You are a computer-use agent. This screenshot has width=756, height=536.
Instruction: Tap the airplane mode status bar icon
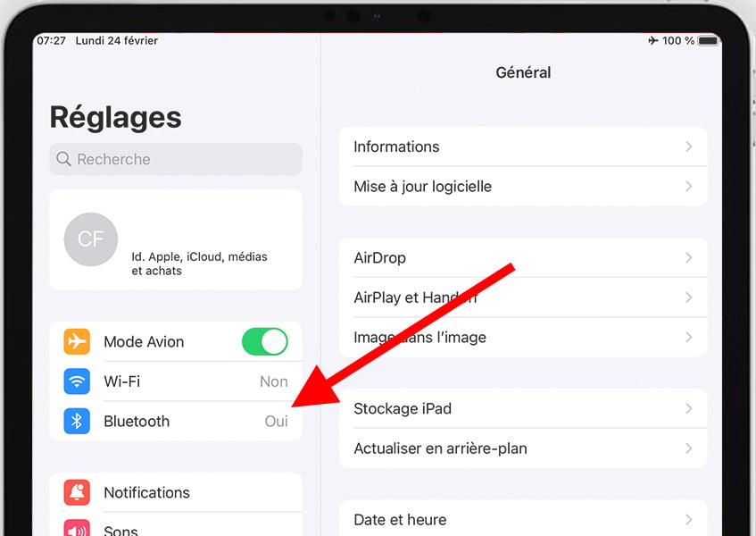(x=652, y=40)
